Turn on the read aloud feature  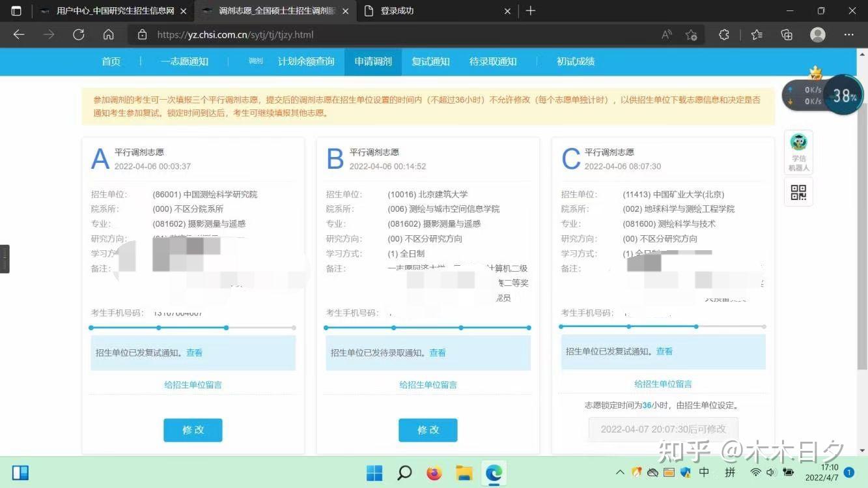667,35
